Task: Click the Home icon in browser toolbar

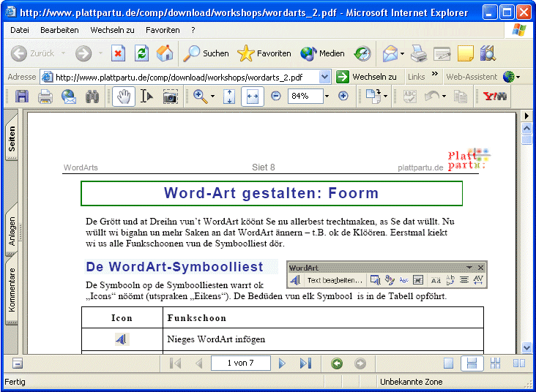Action: [x=165, y=53]
